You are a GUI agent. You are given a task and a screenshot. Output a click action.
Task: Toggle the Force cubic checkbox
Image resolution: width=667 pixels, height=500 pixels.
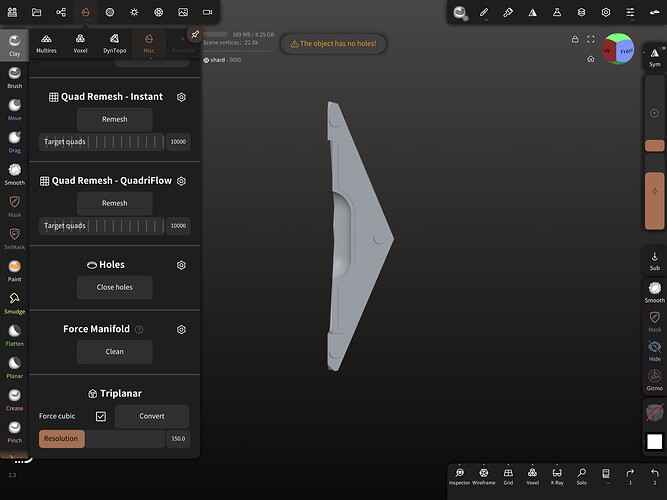pyautogui.click(x=101, y=416)
